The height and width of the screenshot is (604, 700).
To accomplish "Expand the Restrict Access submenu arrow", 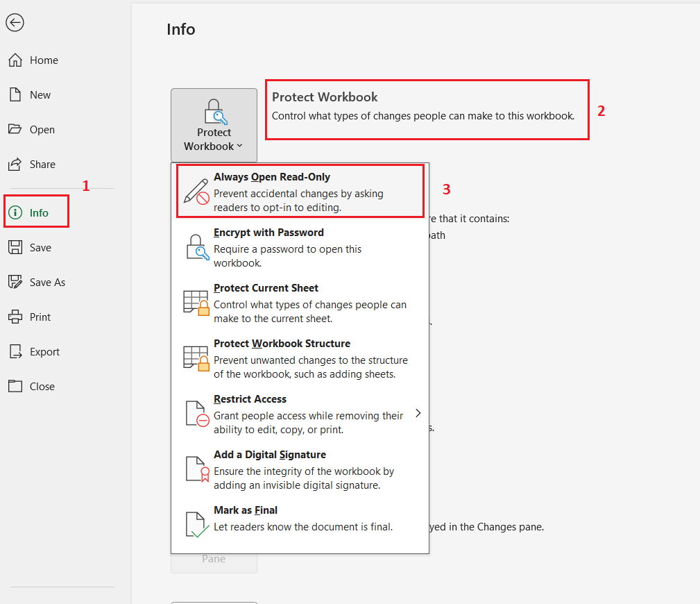I will pos(418,413).
